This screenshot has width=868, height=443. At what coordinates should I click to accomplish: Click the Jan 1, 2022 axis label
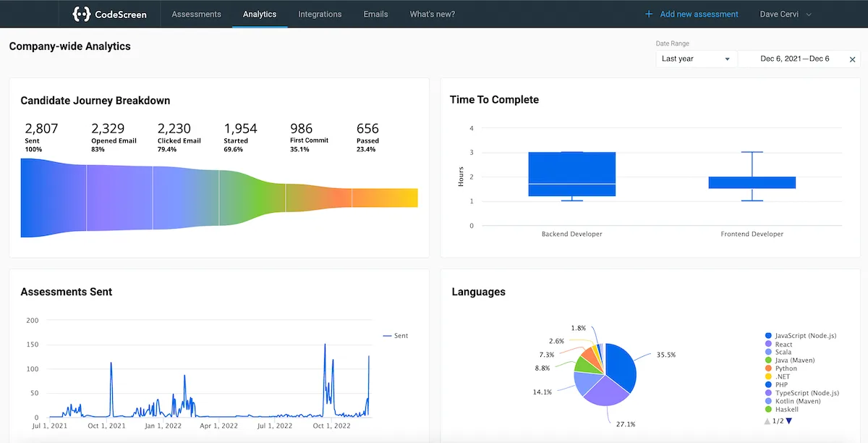point(163,426)
